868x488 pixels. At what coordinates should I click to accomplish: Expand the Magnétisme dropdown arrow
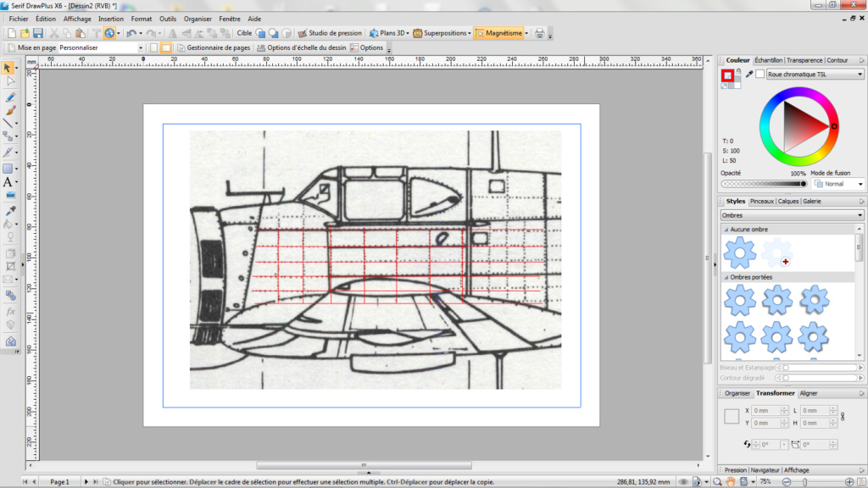point(526,33)
